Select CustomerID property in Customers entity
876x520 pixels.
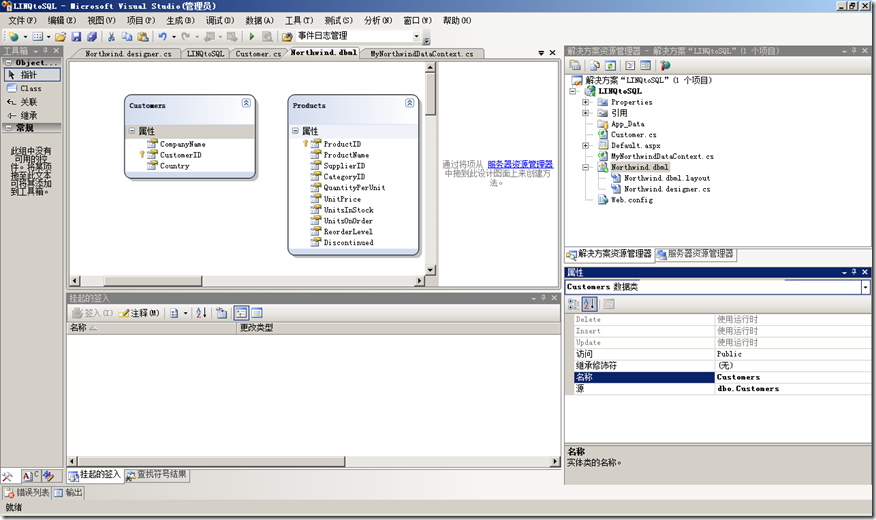pos(180,155)
